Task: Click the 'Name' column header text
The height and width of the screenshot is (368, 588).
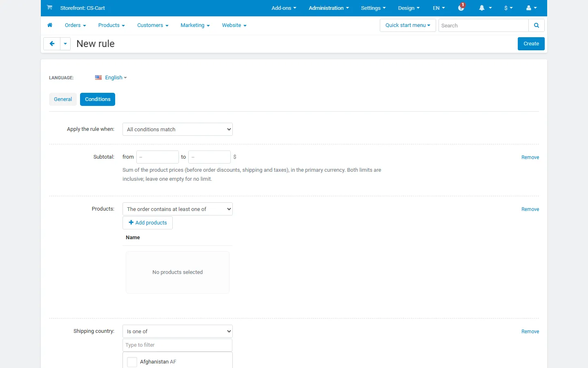Action: coord(133,238)
